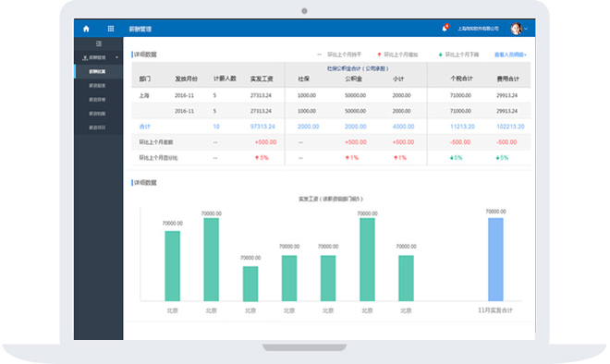Follow the 查看人员明细 link
The height and width of the screenshot is (364, 610).
[510, 55]
